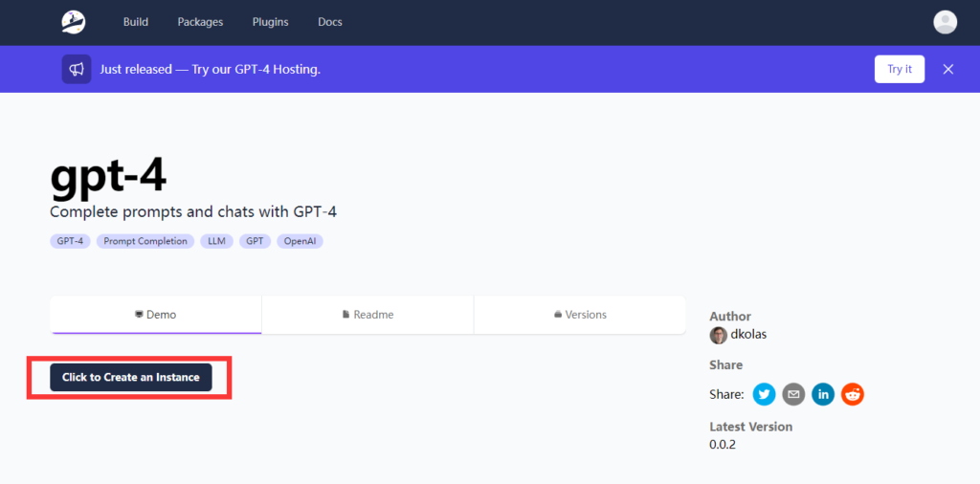The width and height of the screenshot is (980, 484).
Task: Open the dkolas author link
Action: (x=748, y=335)
